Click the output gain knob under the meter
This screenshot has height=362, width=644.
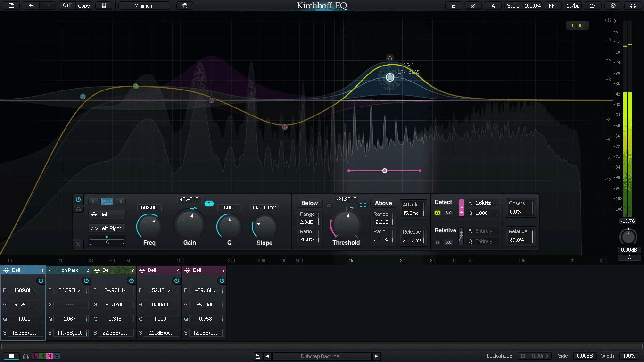coord(629,237)
